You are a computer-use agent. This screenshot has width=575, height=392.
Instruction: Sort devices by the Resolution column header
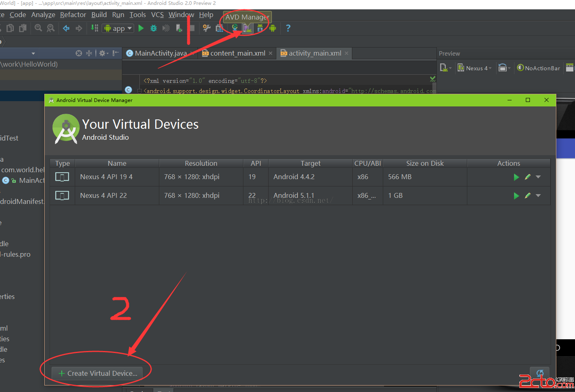(201, 163)
